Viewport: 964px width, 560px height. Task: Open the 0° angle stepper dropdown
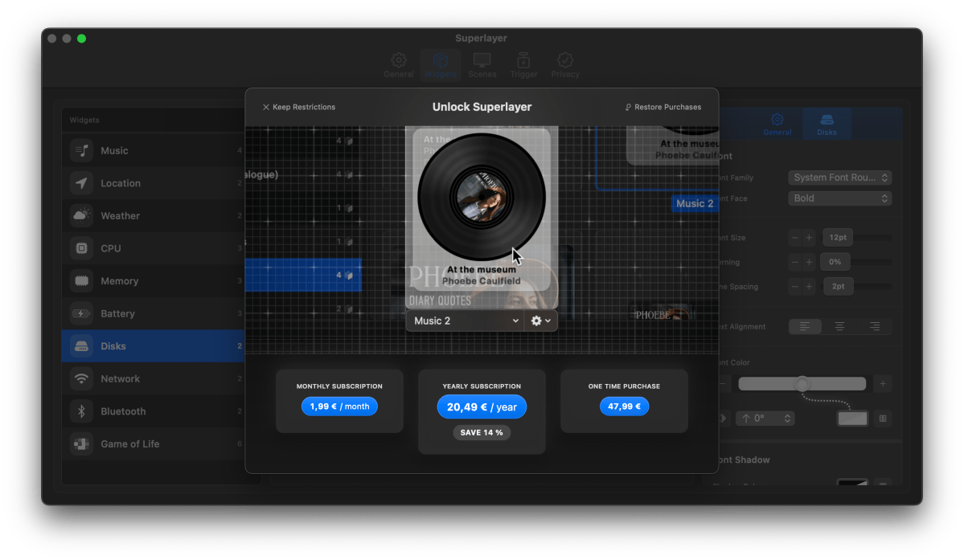765,418
